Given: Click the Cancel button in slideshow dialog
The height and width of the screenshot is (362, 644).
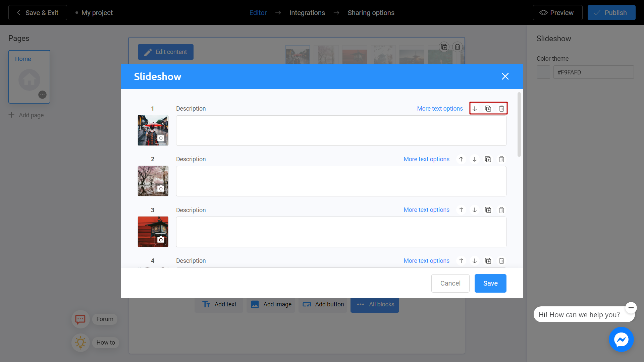Looking at the screenshot, I should coord(450,283).
